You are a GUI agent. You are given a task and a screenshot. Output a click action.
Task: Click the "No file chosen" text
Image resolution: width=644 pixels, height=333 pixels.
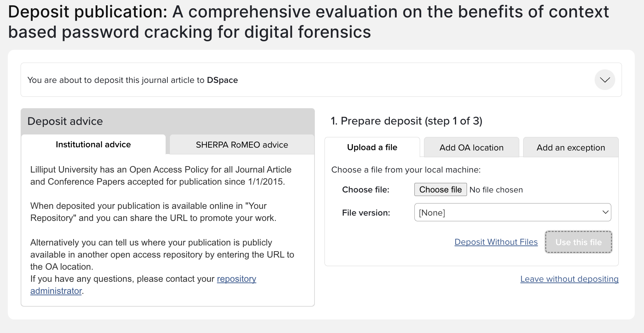point(496,190)
